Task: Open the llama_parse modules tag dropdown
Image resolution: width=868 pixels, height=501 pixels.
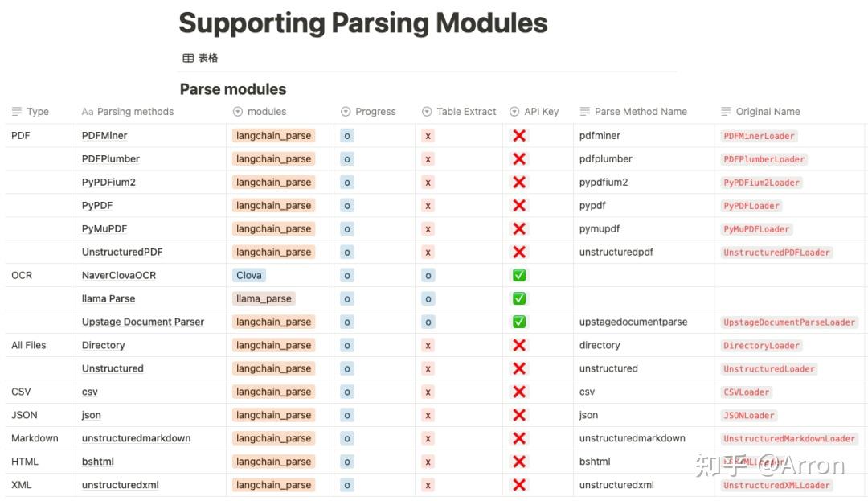Action: [x=264, y=298]
